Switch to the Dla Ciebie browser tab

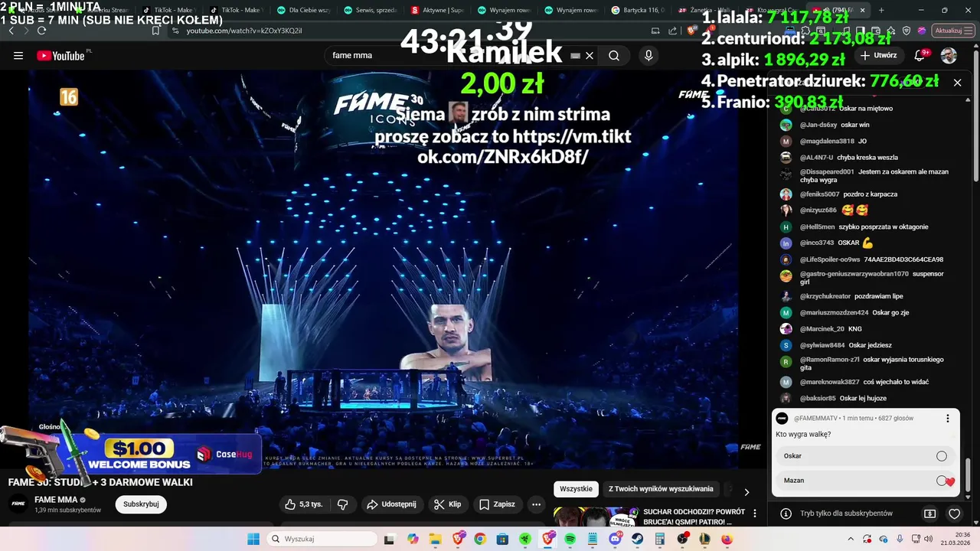303,11
